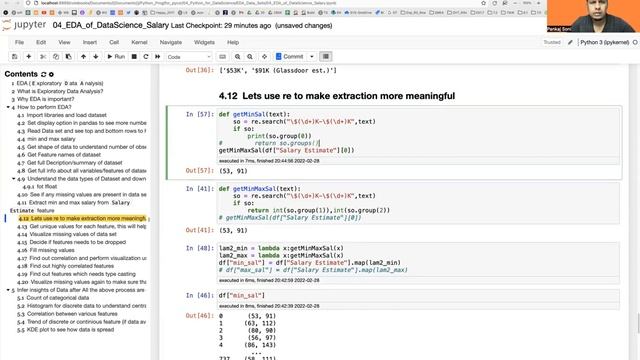Collapse section 5 Infer insights of Data
The image size is (640, 360).
(x=8, y=290)
